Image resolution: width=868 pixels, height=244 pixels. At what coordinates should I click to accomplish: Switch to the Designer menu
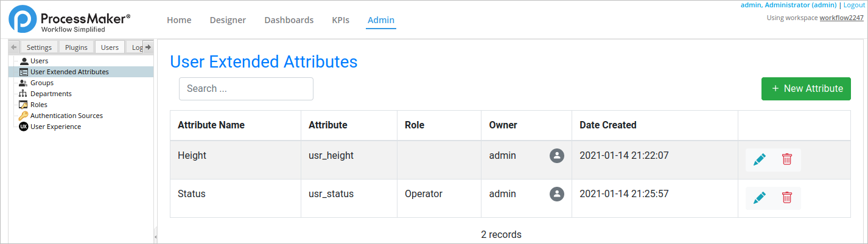228,20
